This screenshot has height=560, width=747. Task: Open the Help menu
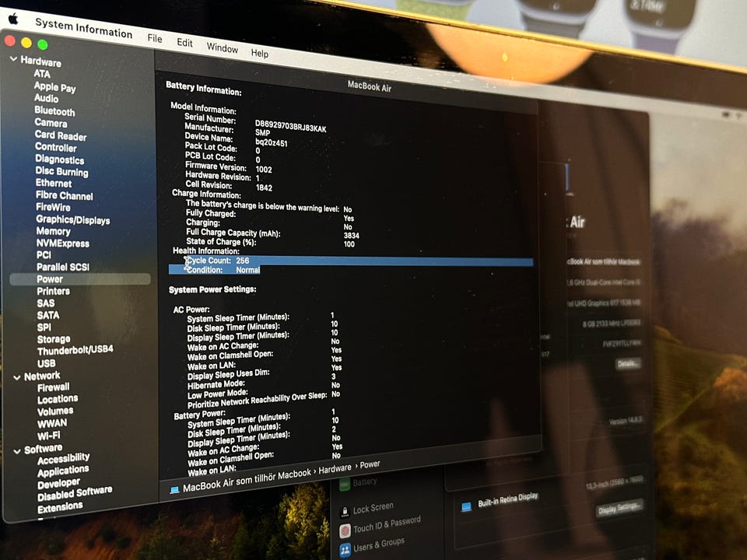click(260, 53)
